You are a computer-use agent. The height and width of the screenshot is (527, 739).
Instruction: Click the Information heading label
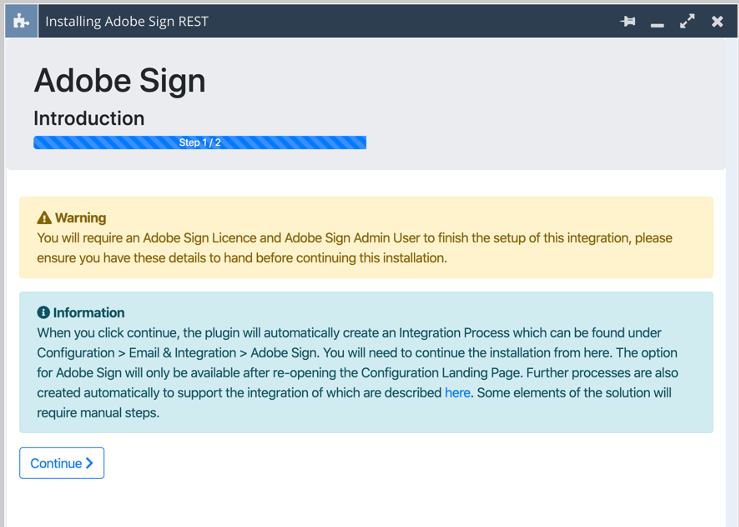point(89,313)
